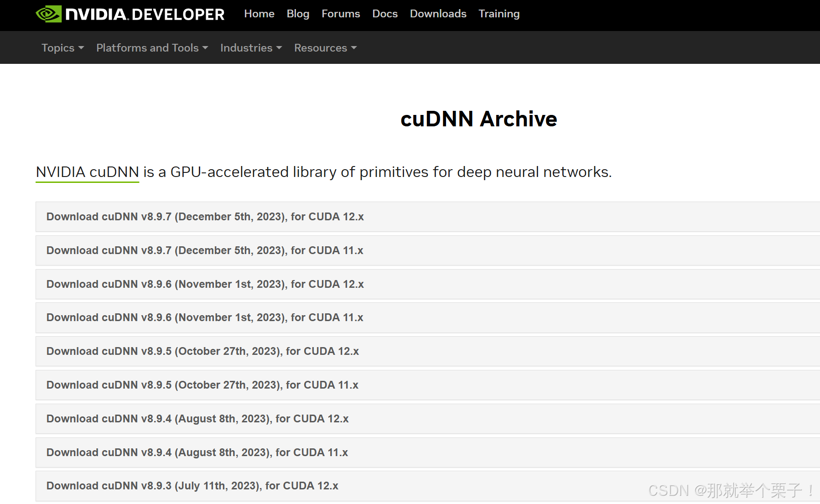Expand cuDNN v8.9.7 for CUDA 11.x
Viewport: 820px width, 504px height.
point(428,250)
